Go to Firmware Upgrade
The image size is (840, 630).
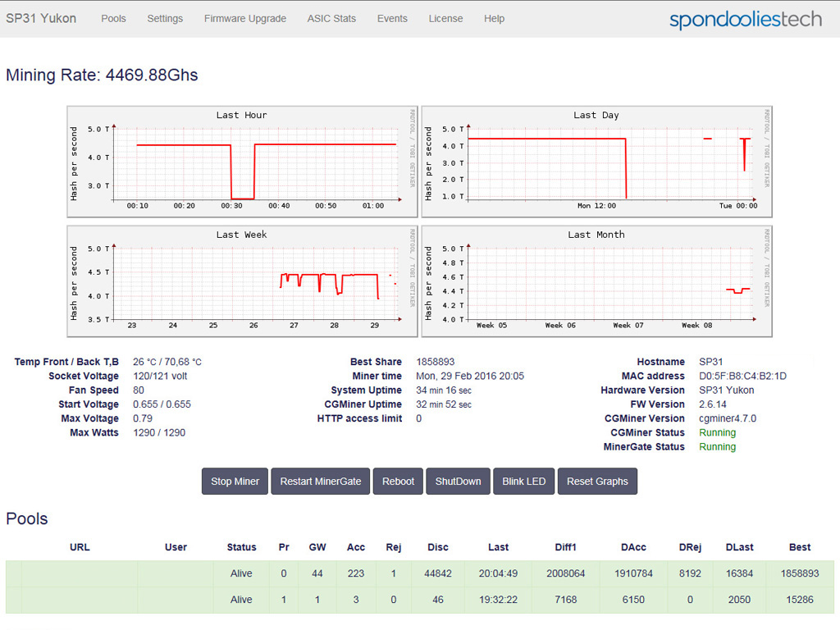[x=244, y=18]
